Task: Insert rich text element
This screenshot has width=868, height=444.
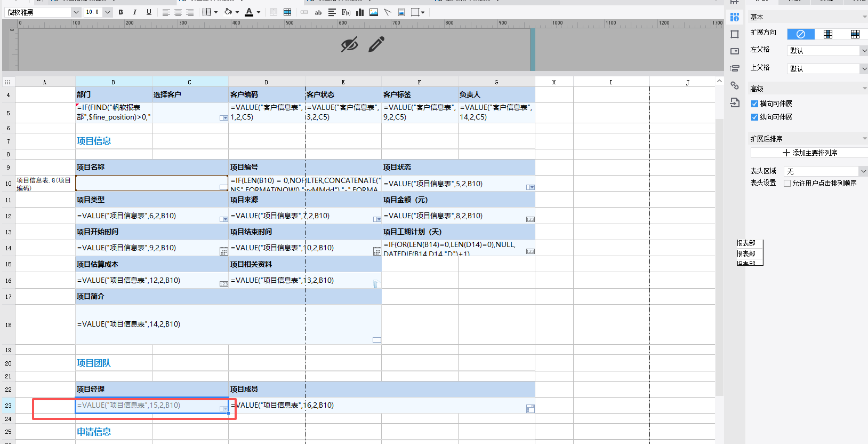Action: point(332,12)
